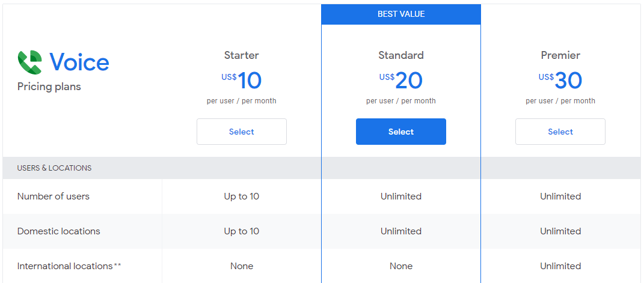Click Starter's 'Up to 10' users cell
Viewport: 644px width, 283px height.
[x=241, y=196]
